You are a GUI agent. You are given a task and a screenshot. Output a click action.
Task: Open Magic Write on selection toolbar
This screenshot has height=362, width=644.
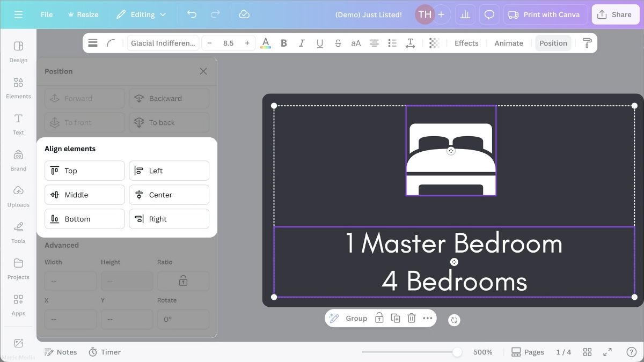[x=334, y=318]
